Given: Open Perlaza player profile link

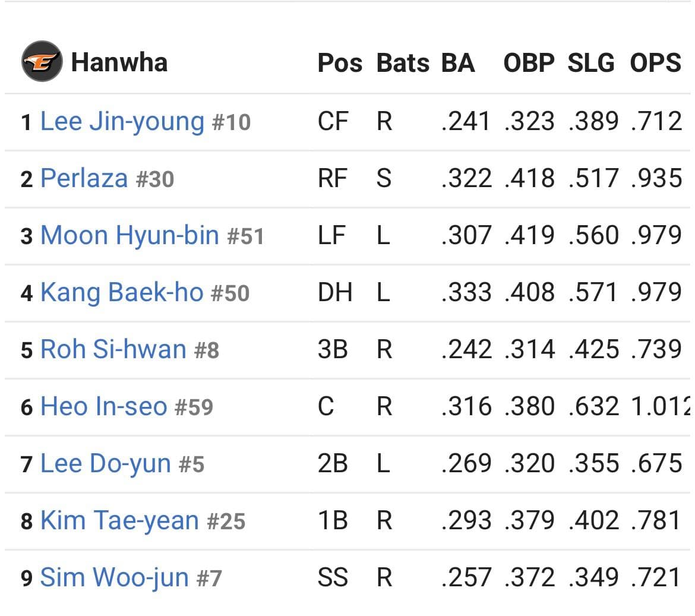Looking at the screenshot, I should [x=84, y=179].
